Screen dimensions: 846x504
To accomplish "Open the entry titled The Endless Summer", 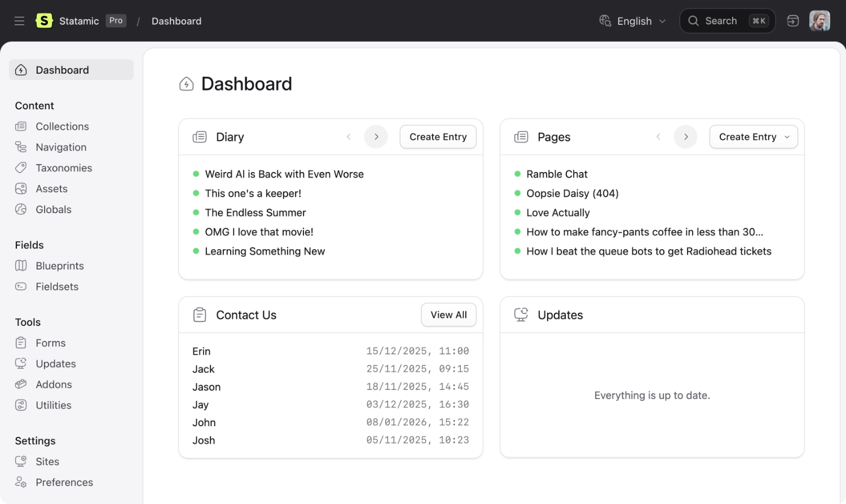I will 255,213.
